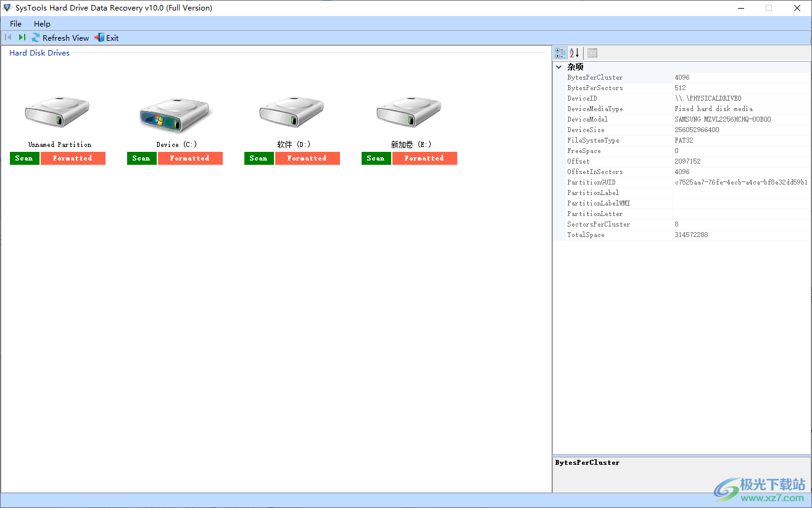Screen dimensions: 812x508
Task: Click the Refresh View icon
Action: coord(35,38)
